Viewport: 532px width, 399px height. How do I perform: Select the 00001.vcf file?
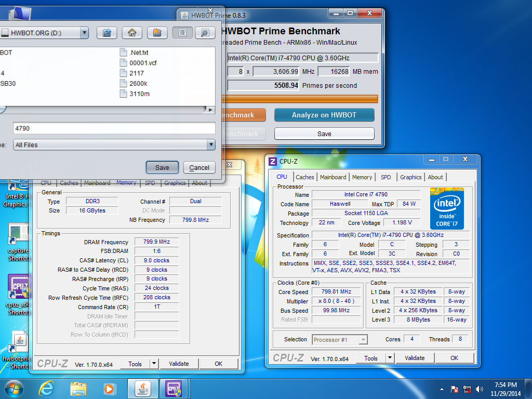coord(138,63)
